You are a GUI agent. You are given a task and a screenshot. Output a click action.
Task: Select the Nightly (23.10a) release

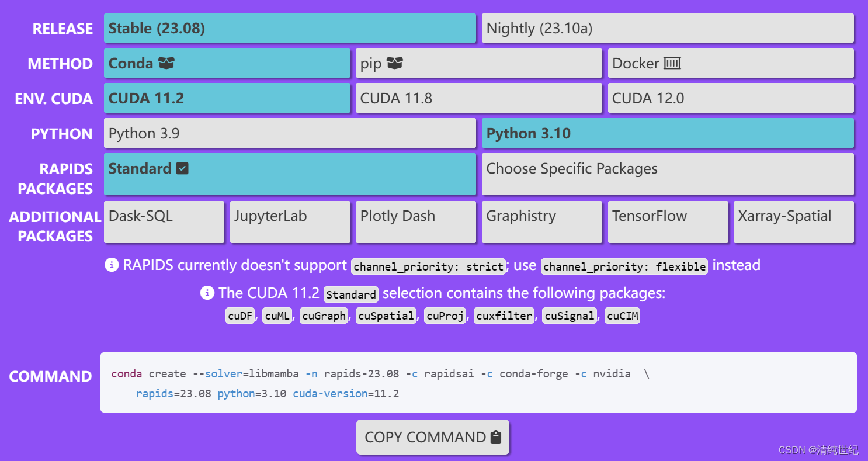point(668,28)
